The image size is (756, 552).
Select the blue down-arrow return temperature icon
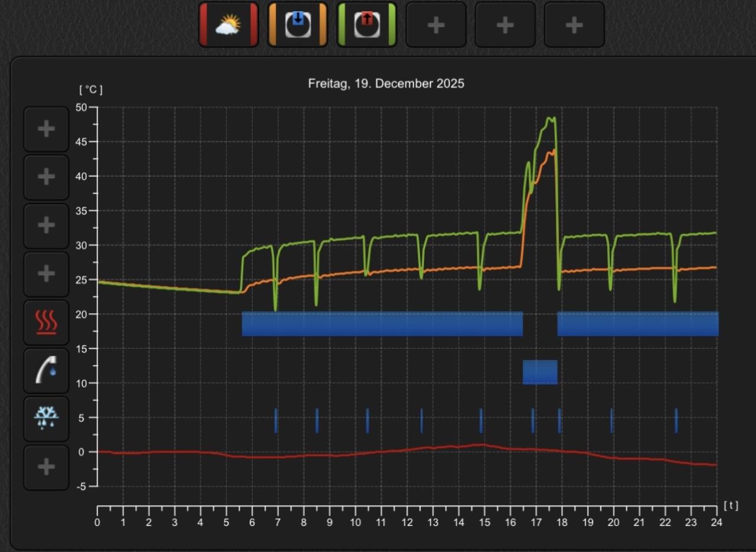pos(298,25)
